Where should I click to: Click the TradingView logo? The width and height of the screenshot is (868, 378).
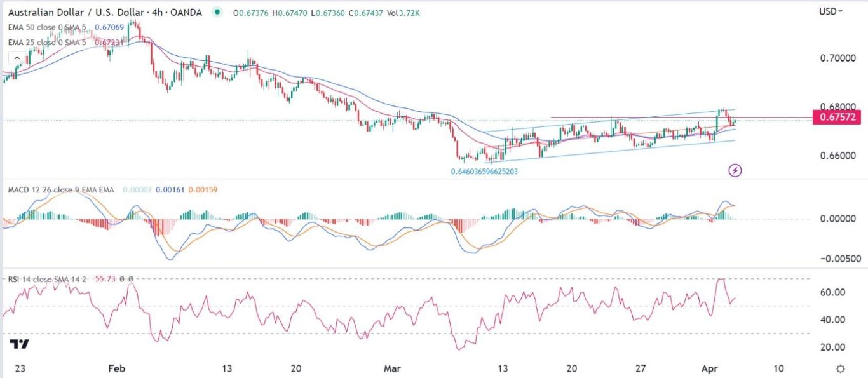[x=19, y=344]
